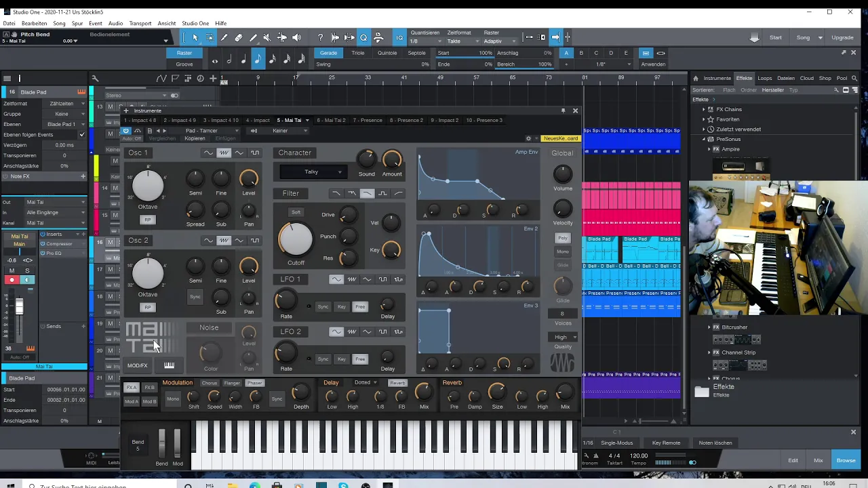868x488 pixels.
Task: Switch Global voice mode to Mono
Action: point(563,251)
